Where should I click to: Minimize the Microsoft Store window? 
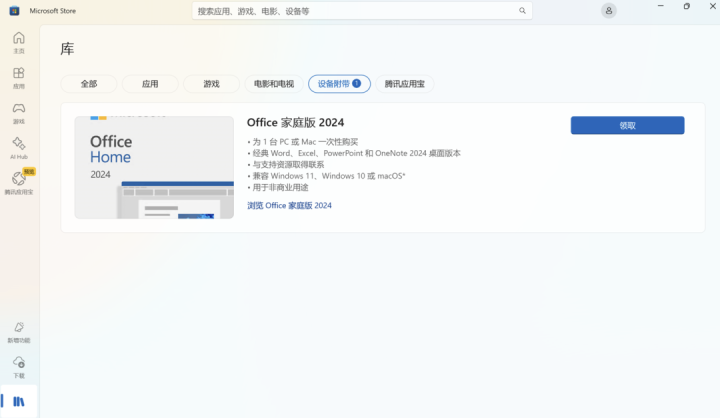click(661, 6)
